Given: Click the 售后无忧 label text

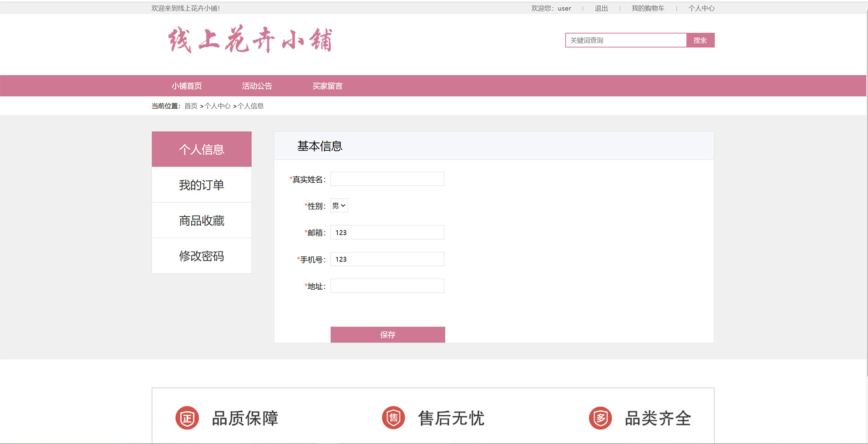Looking at the screenshot, I should point(451,418).
